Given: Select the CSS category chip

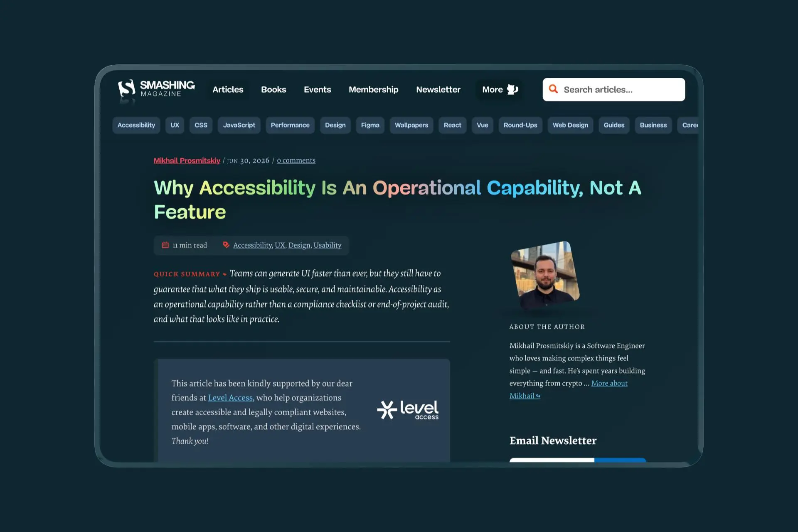Looking at the screenshot, I should [201, 125].
